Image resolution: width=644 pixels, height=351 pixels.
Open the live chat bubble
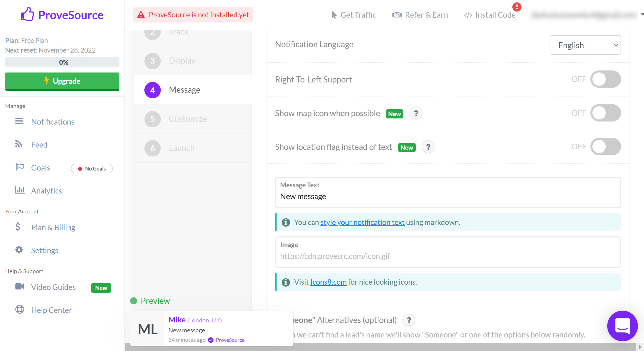[x=622, y=326]
